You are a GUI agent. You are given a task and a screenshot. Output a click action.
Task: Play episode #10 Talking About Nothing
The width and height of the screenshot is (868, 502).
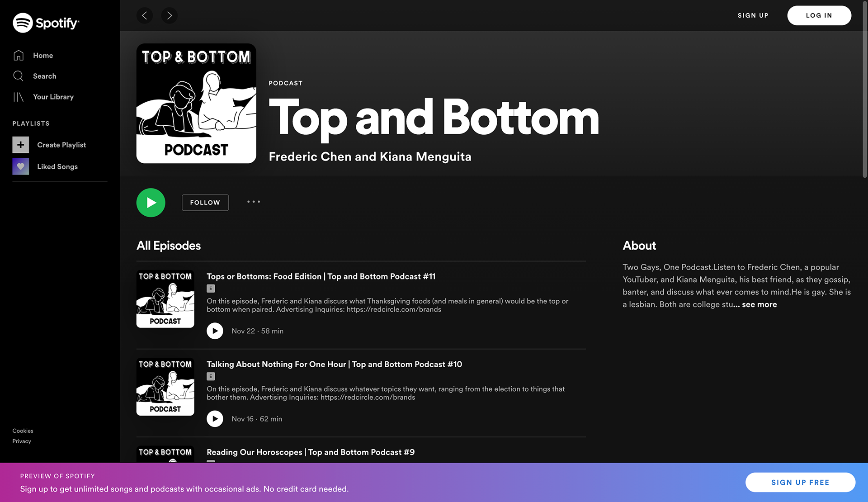[215, 419]
